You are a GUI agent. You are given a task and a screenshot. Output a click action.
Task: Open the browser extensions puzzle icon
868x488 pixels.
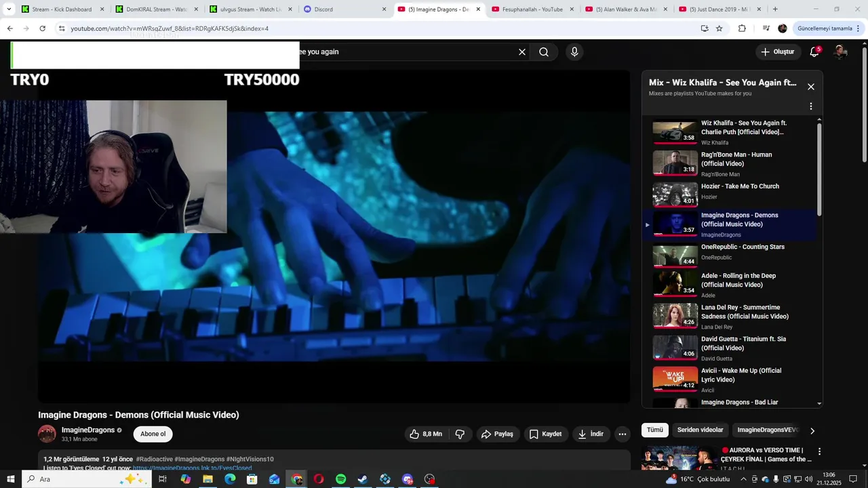click(742, 28)
